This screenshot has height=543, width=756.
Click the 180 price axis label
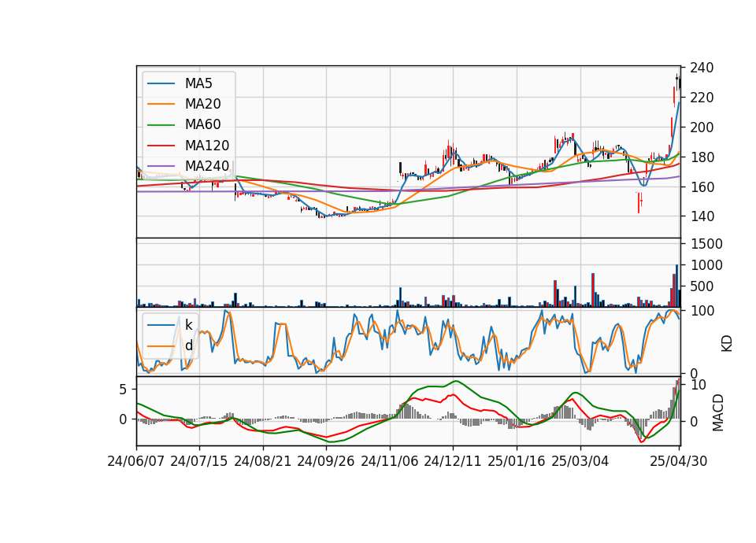[702, 157]
